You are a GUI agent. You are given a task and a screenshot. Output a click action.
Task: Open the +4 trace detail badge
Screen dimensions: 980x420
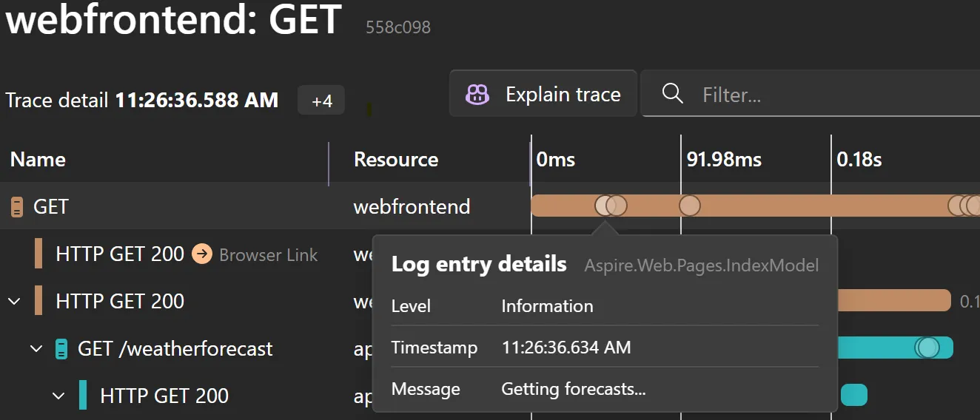click(x=321, y=101)
